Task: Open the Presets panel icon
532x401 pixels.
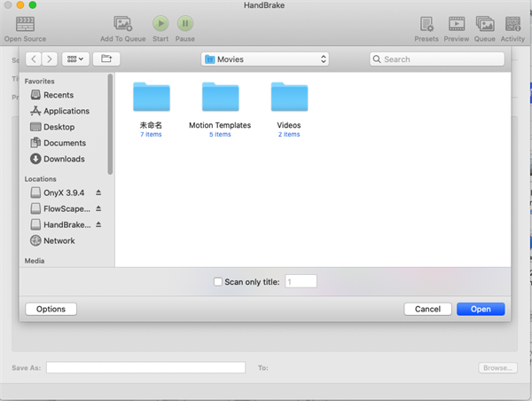Action: pyautogui.click(x=426, y=24)
